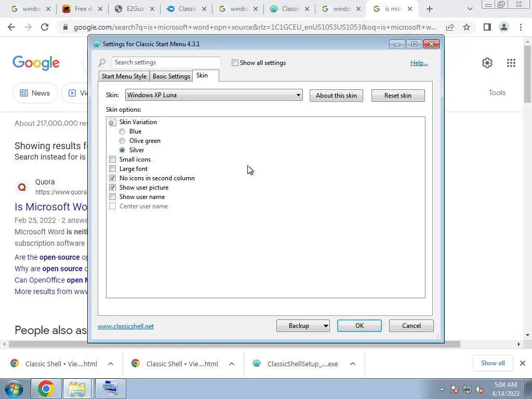Switch to the Free d browser tab

(x=83, y=9)
